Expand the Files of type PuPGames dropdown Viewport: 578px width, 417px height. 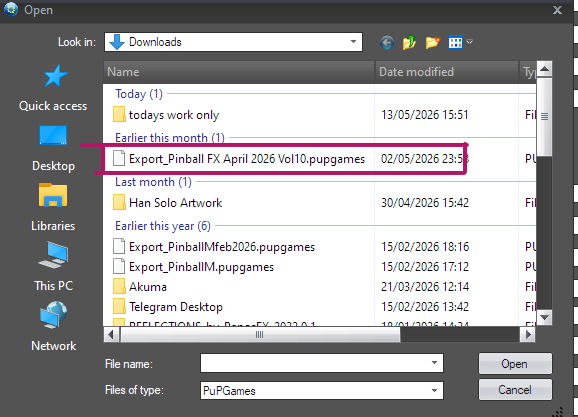click(434, 390)
